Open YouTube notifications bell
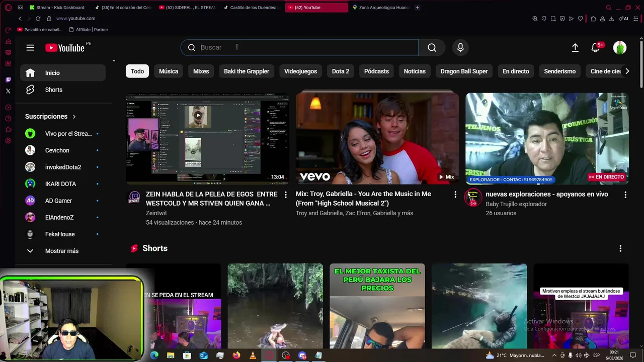644x362 pixels. (595, 47)
